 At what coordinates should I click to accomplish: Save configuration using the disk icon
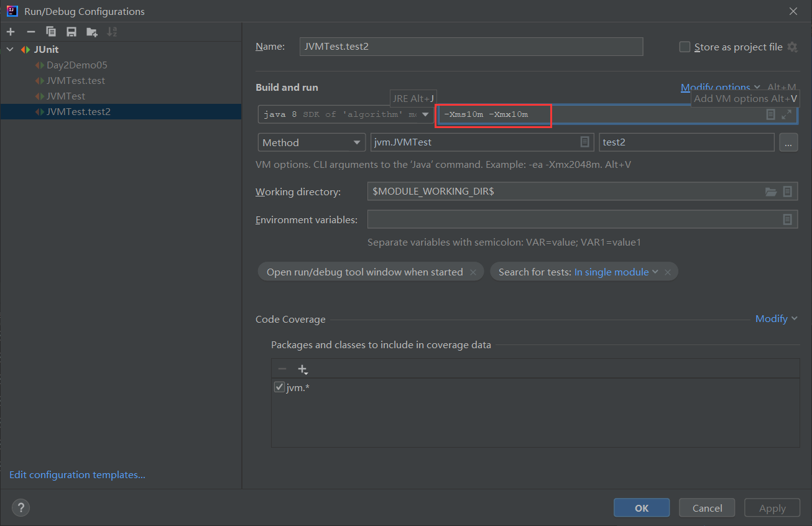click(x=72, y=32)
